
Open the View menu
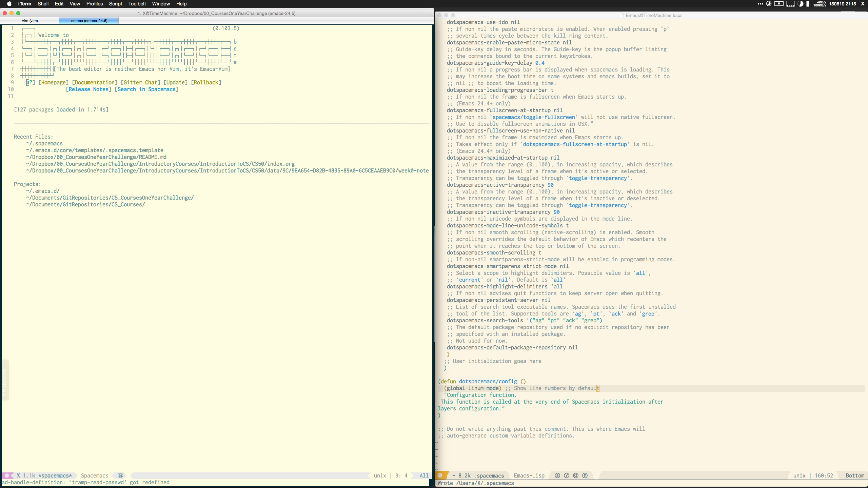pyautogui.click(x=75, y=4)
